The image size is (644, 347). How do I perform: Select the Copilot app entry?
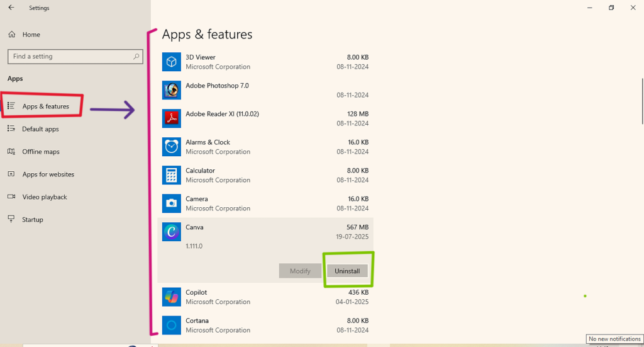point(265,297)
